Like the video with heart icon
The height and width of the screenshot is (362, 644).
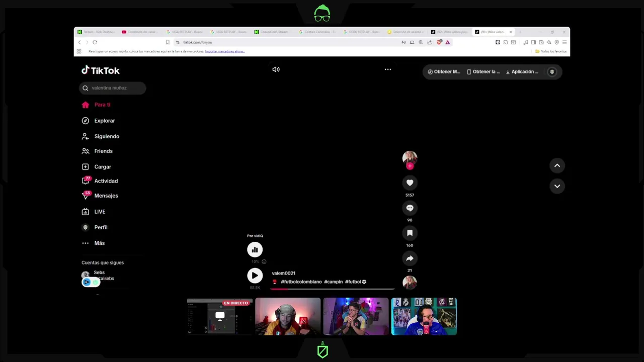click(410, 183)
